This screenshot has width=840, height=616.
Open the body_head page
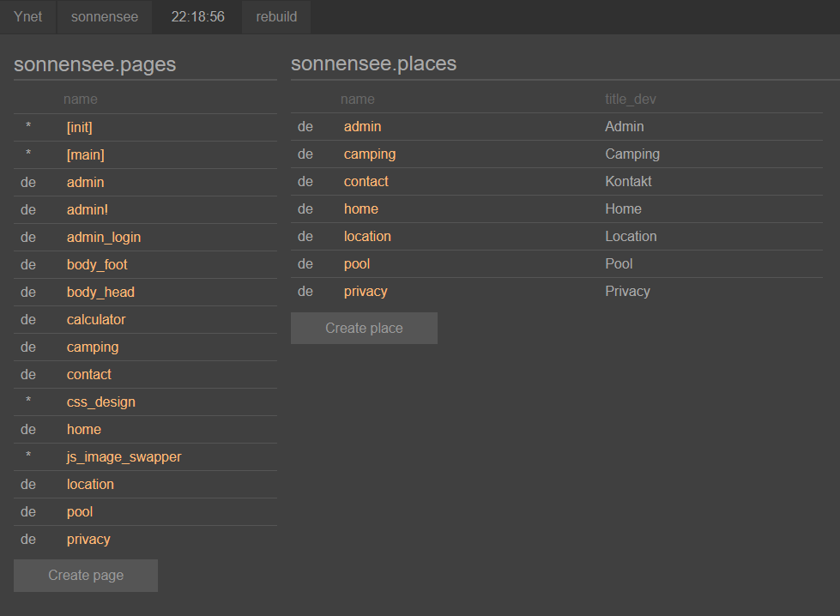[100, 292]
